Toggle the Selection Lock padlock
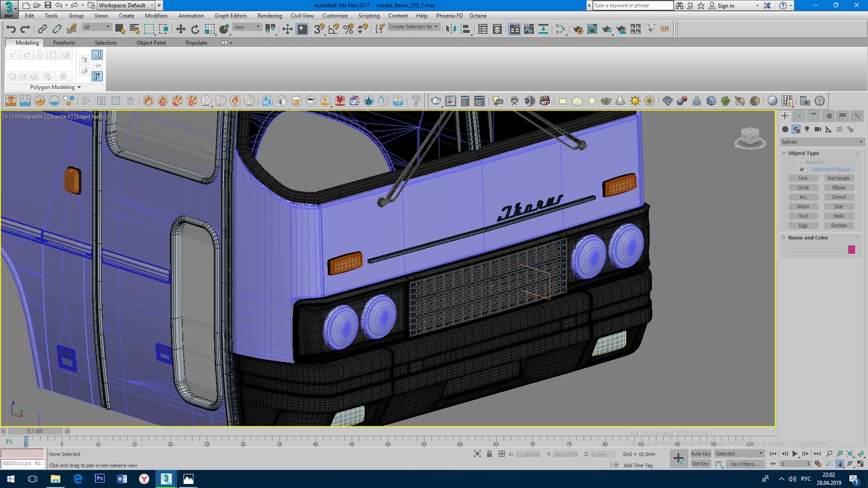 click(x=490, y=454)
